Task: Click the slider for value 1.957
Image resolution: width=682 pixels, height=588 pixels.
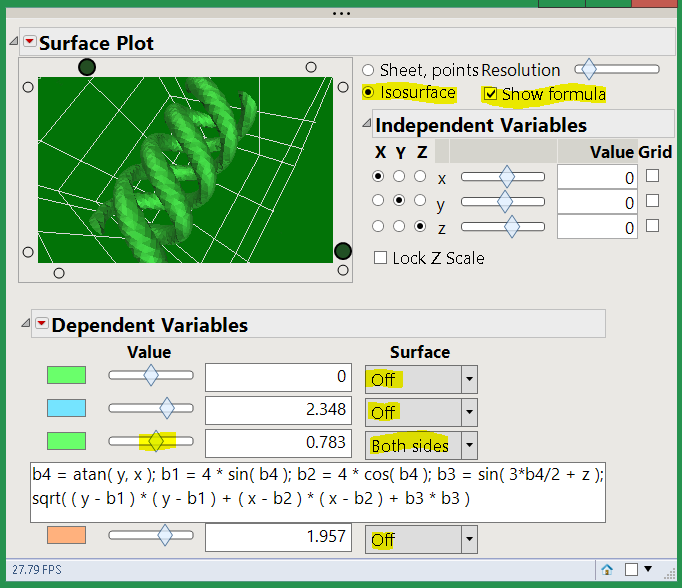Action: click(x=151, y=535)
